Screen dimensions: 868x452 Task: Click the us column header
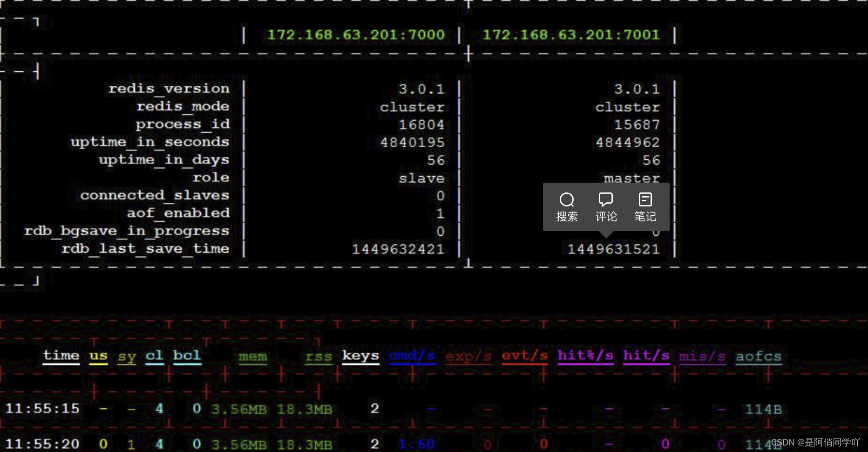tap(98, 356)
